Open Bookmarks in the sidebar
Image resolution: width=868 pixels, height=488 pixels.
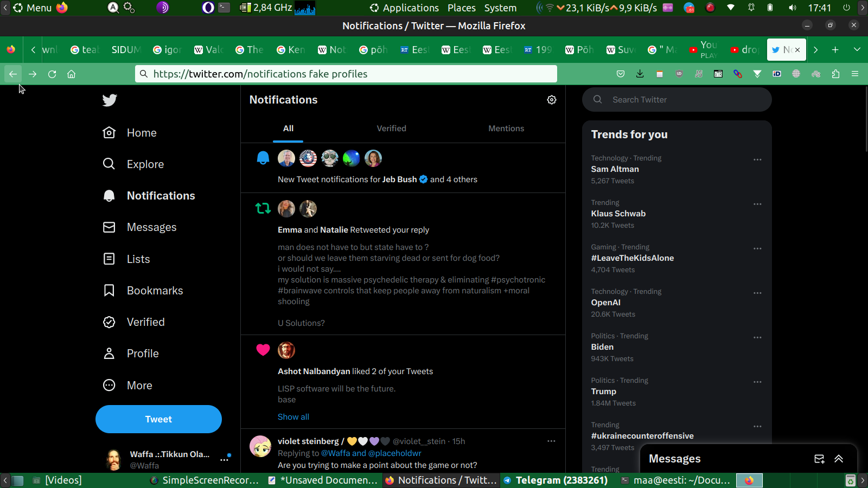143,291
